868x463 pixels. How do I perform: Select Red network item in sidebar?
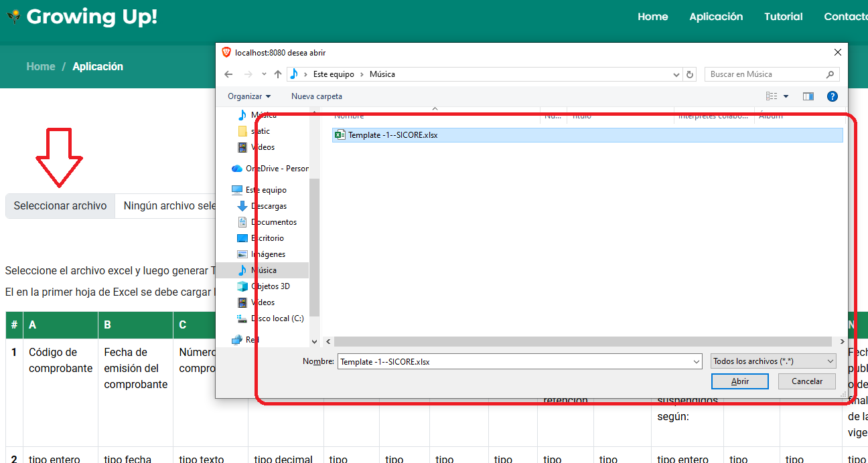(x=246, y=340)
